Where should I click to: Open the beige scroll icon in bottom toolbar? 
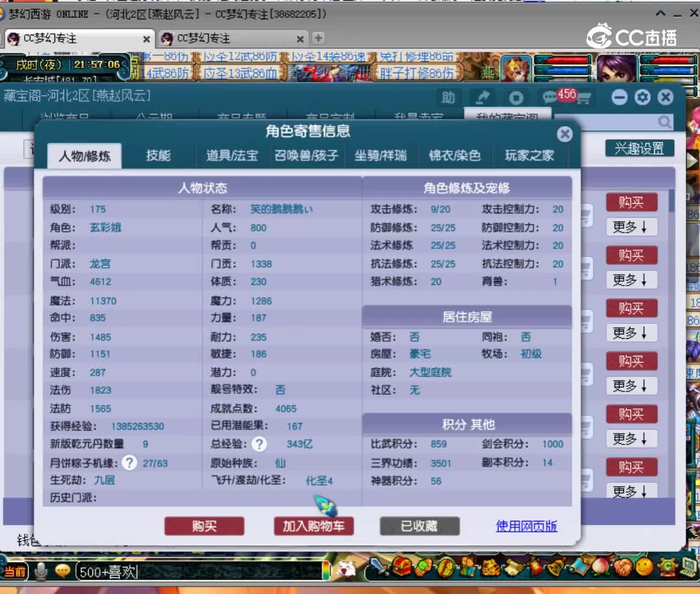tap(513, 568)
